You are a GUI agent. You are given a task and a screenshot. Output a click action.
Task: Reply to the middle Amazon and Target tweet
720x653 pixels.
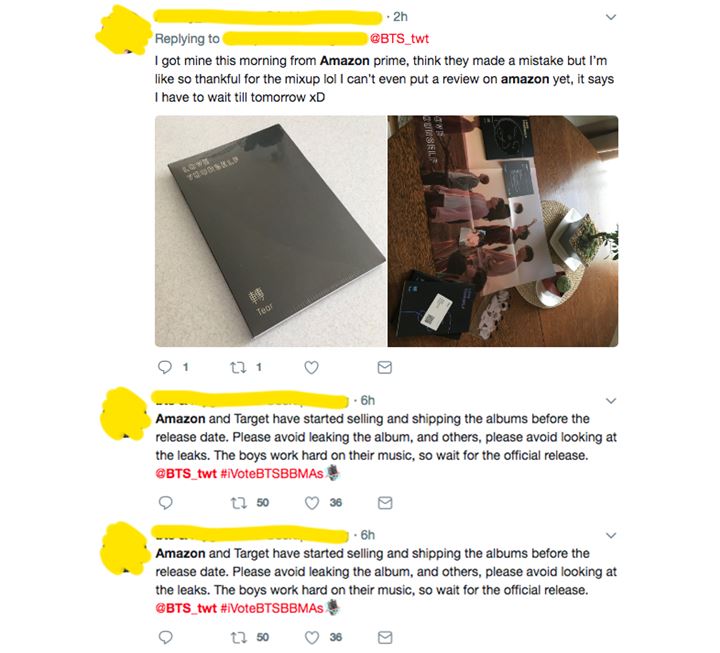click(165, 503)
